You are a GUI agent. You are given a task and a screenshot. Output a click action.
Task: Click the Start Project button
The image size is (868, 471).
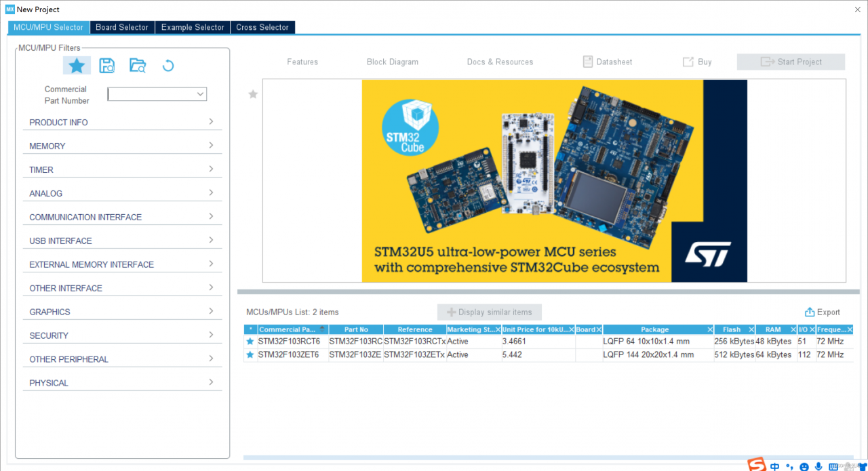point(791,62)
